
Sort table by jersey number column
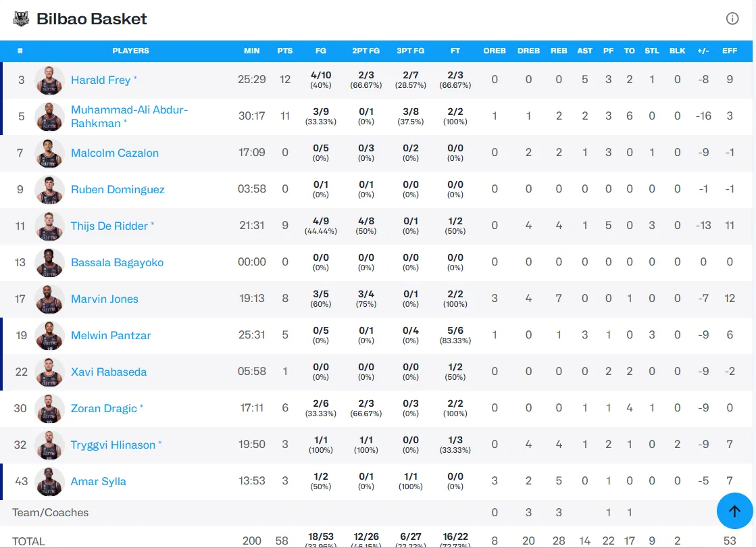tap(20, 51)
